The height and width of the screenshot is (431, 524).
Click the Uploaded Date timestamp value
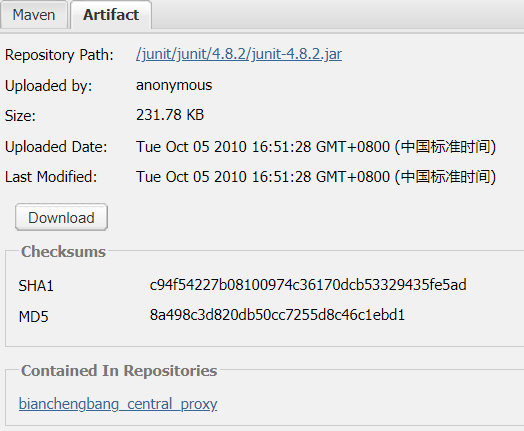(316, 147)
